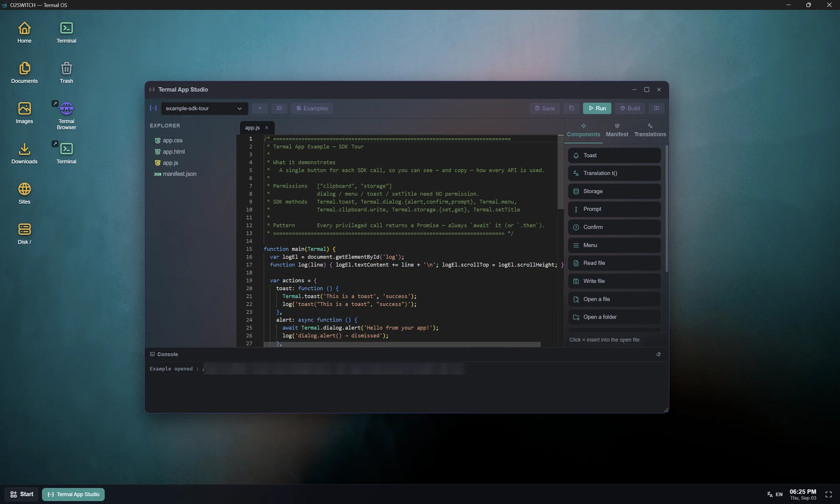Click the open folder toolbar icon
This screenshot has width=840, height=504.
tap(279, 108)
